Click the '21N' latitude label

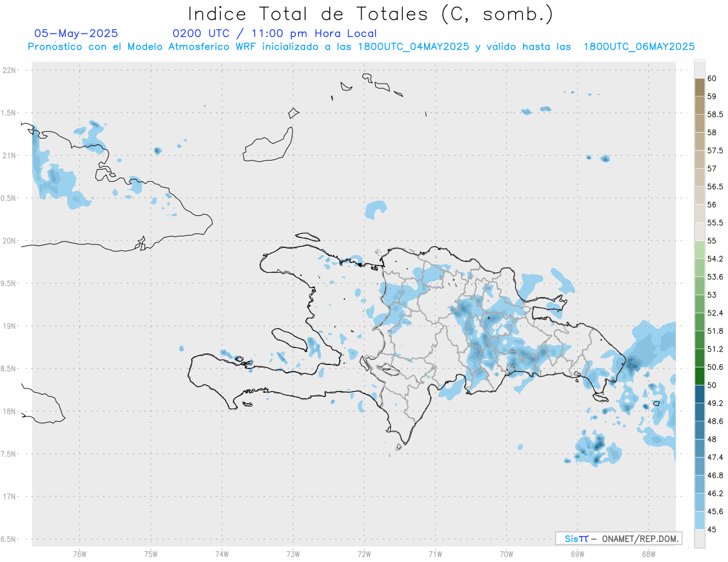pos(10,156)
